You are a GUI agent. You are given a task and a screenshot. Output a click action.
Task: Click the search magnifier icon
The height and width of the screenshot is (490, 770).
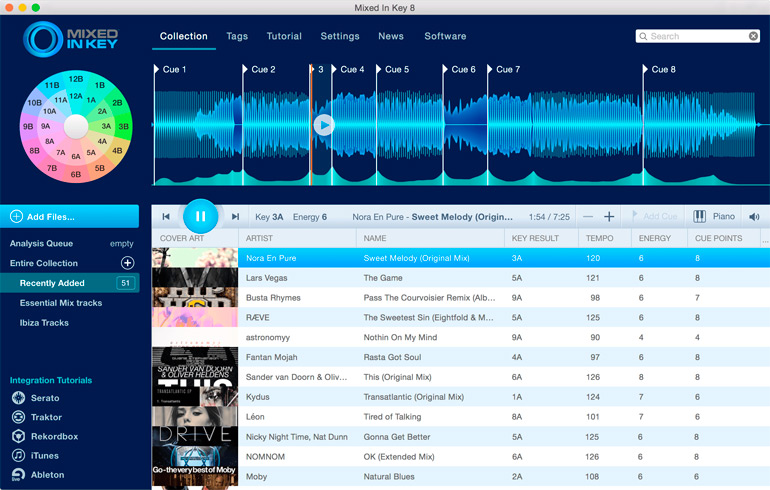click(x=643, y=36)
